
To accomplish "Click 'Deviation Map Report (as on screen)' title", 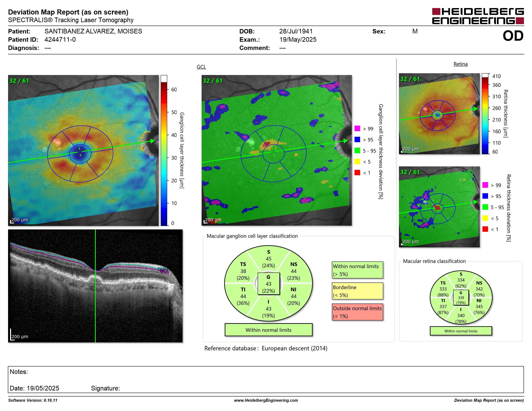I will coord(68,12).
